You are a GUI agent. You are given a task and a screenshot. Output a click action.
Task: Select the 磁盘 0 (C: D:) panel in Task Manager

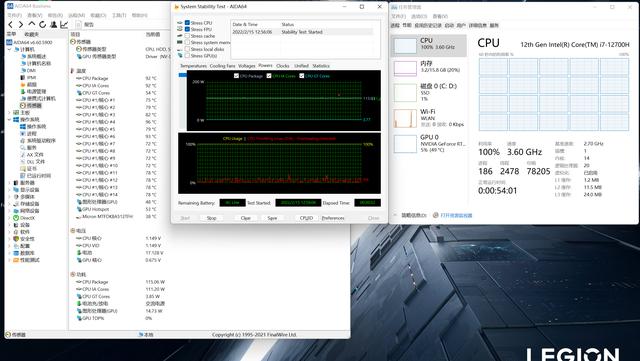coord(429,92)
